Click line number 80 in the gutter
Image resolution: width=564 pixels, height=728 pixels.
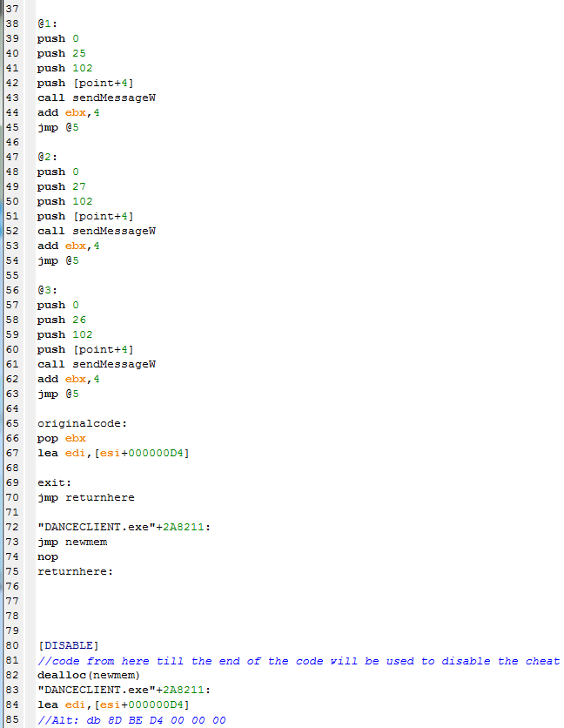pyautogui.click(x=11, y=645)
